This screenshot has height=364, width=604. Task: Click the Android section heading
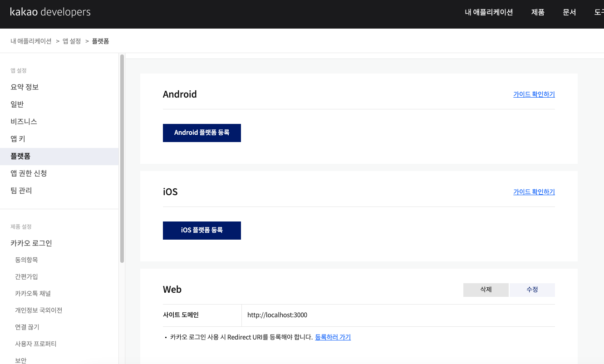click(x=180, y=94)
